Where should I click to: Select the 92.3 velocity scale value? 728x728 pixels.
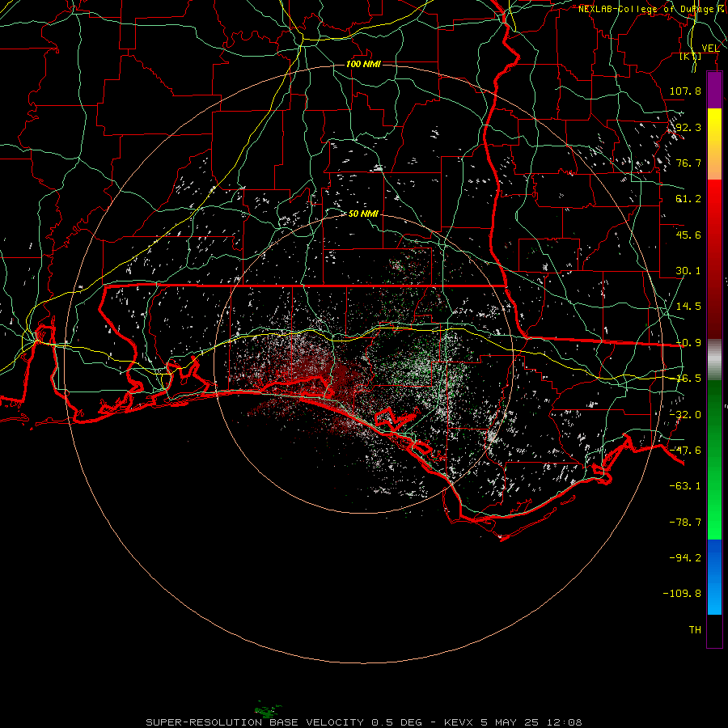coord(688,127)
